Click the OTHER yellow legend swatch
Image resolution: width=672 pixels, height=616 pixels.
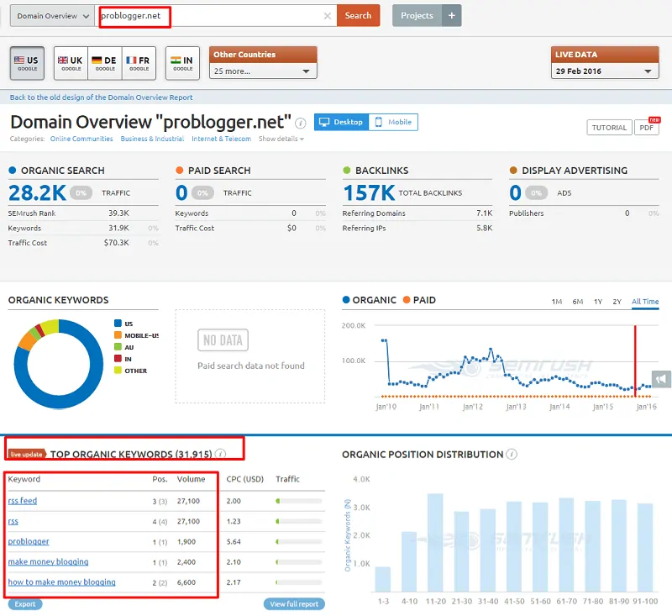point(118,371)
